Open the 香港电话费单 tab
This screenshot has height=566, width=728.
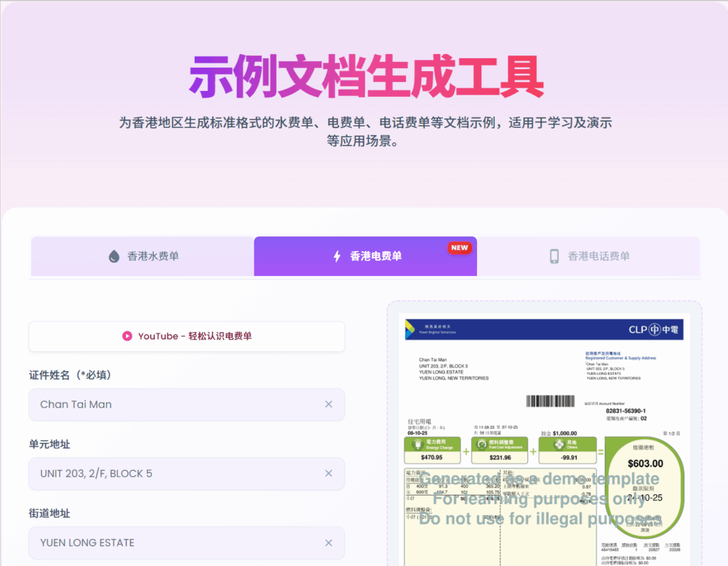(589, 256)
